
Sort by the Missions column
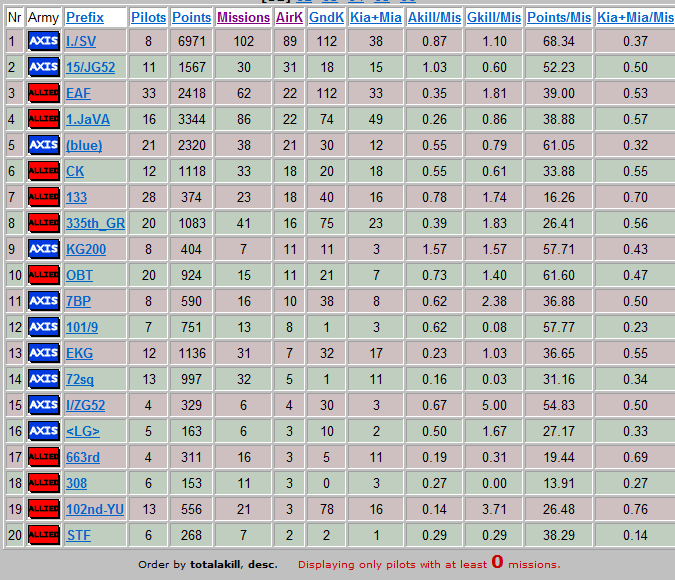tap(244, 17)
